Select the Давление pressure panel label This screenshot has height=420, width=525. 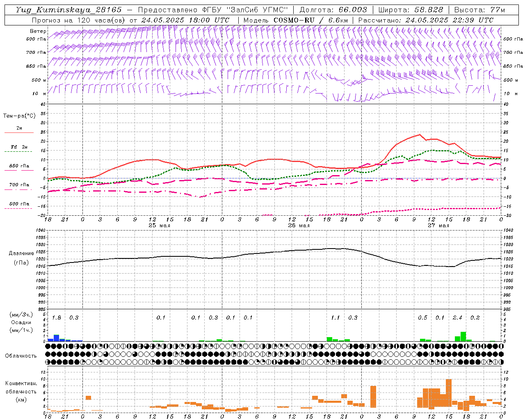(21, 253)
